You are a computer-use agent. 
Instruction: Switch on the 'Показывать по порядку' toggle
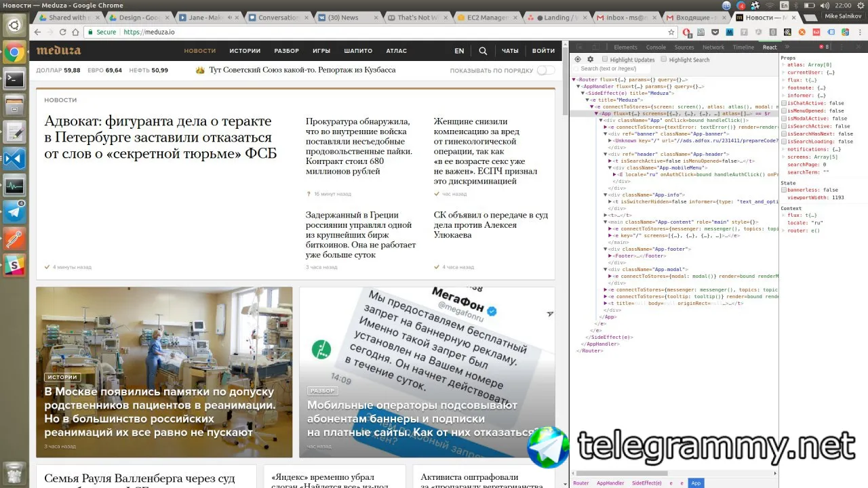coord(546,70)
